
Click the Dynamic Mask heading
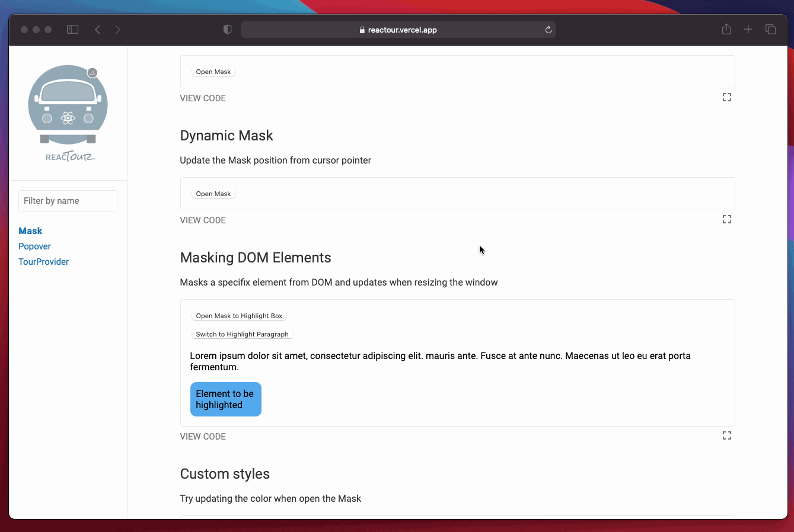tap(227, 136)
